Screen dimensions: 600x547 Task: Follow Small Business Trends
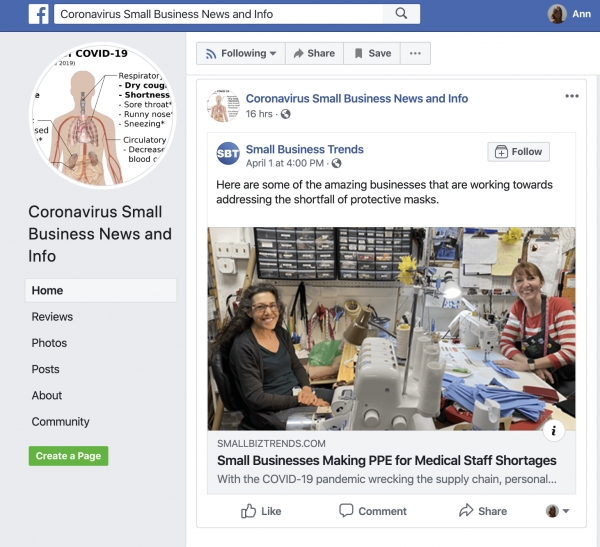(518, 152)
